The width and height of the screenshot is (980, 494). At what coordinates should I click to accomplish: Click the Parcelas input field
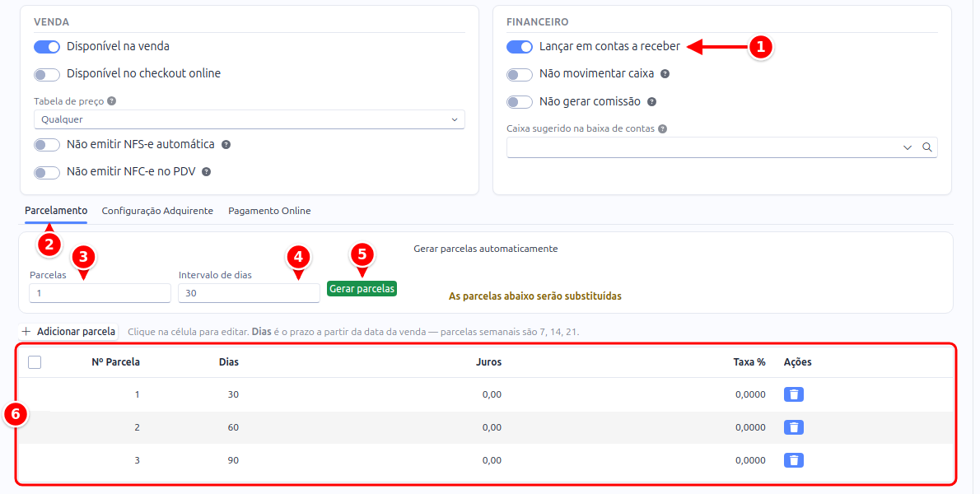click(100, 293)
